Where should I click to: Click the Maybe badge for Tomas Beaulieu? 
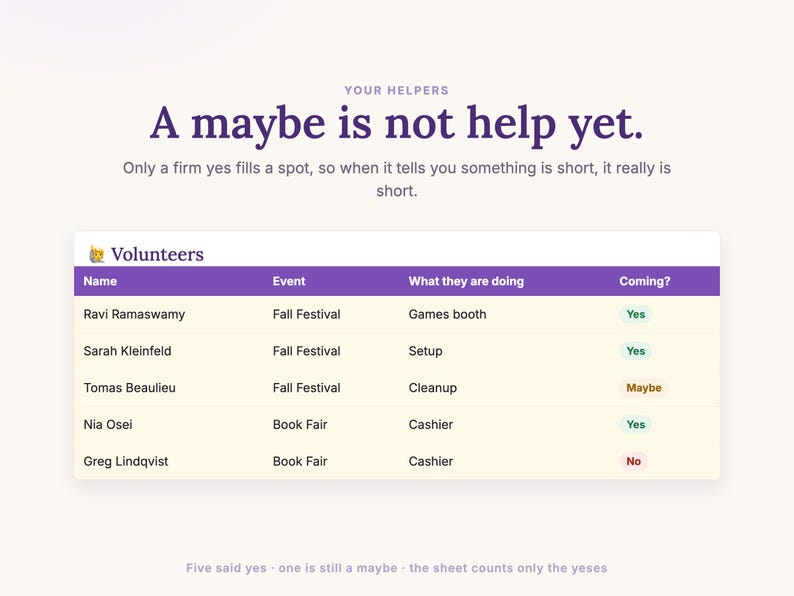[644, 388]
